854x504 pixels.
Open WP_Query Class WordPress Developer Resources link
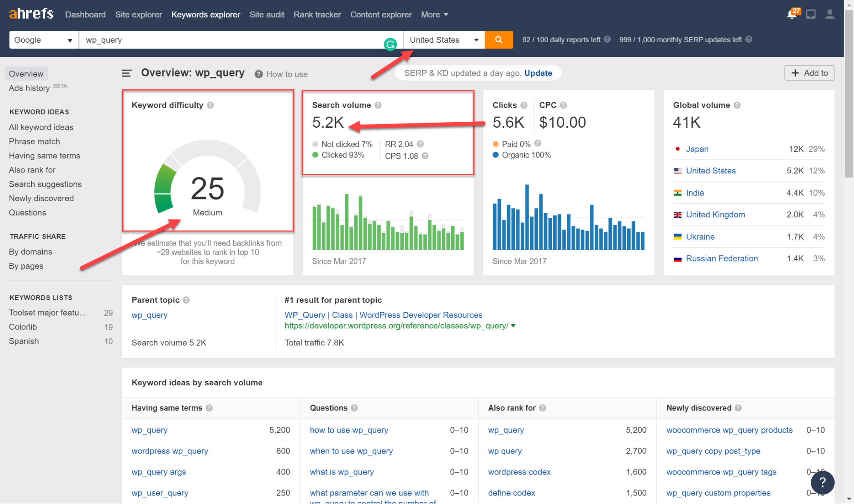coord(383,315)
